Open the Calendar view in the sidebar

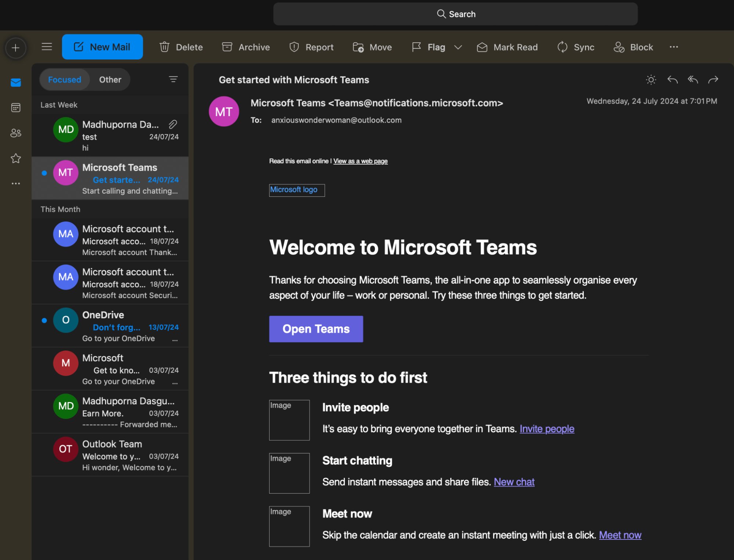(x=15, y=108)
